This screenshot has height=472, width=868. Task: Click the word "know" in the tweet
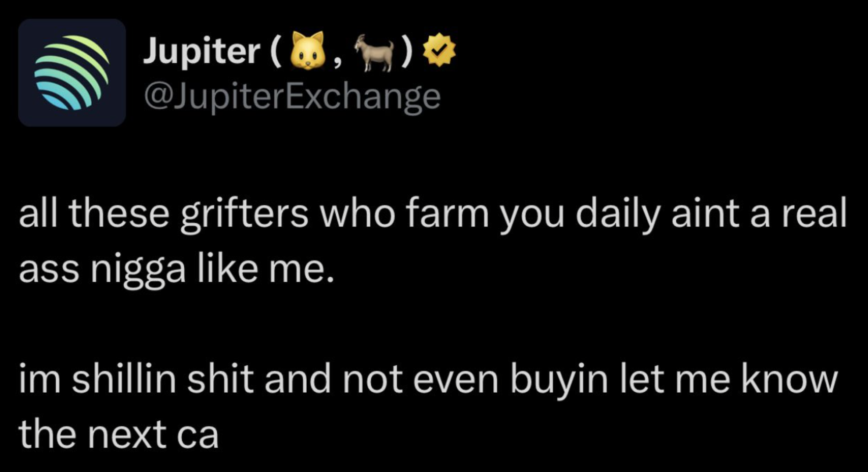pos(789,380)
